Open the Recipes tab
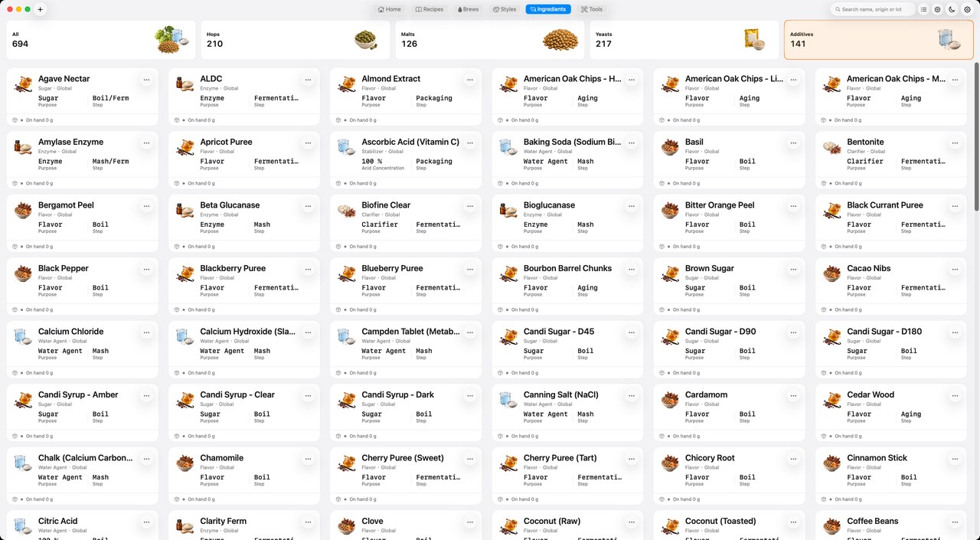Viewport: 980px width, 540px height. (430, 9)
